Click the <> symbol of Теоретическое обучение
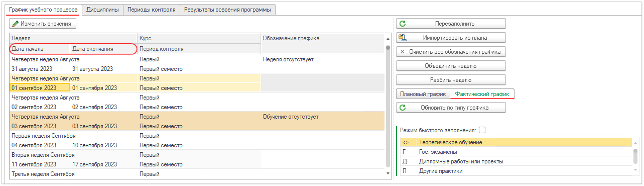Image resolution: width=644 pixels, height=186 pixels. tap(406, 142)
